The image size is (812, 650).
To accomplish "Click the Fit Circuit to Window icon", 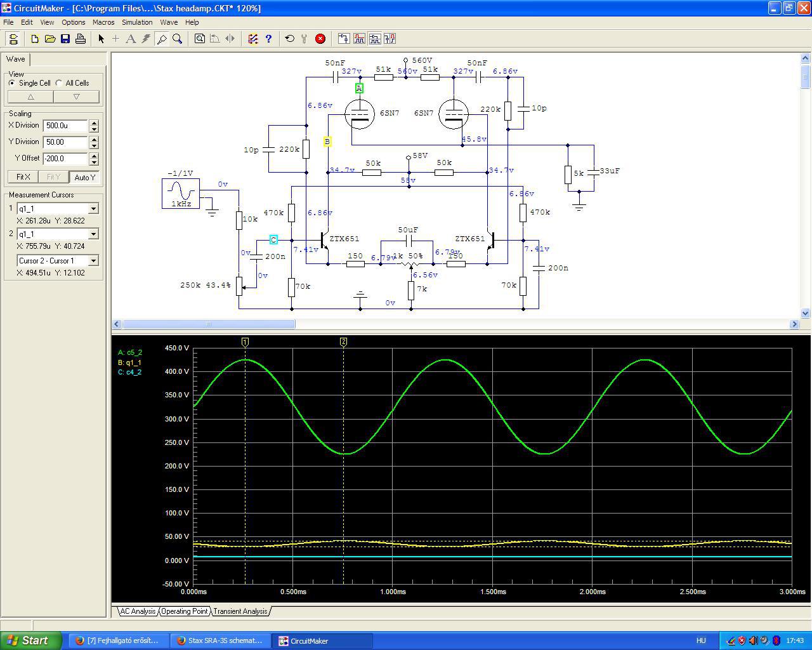I will tap(200, 39).
